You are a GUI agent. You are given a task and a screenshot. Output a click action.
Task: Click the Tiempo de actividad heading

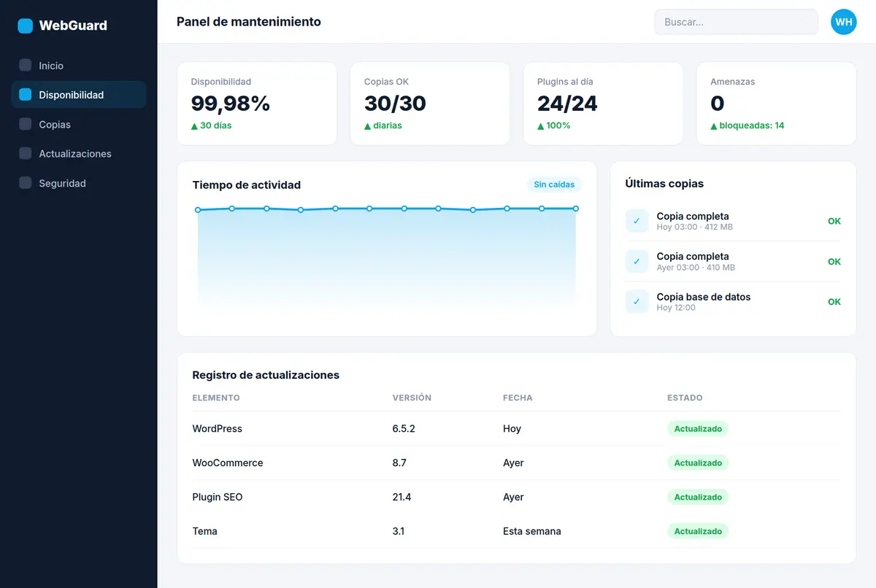coord(247,185)
